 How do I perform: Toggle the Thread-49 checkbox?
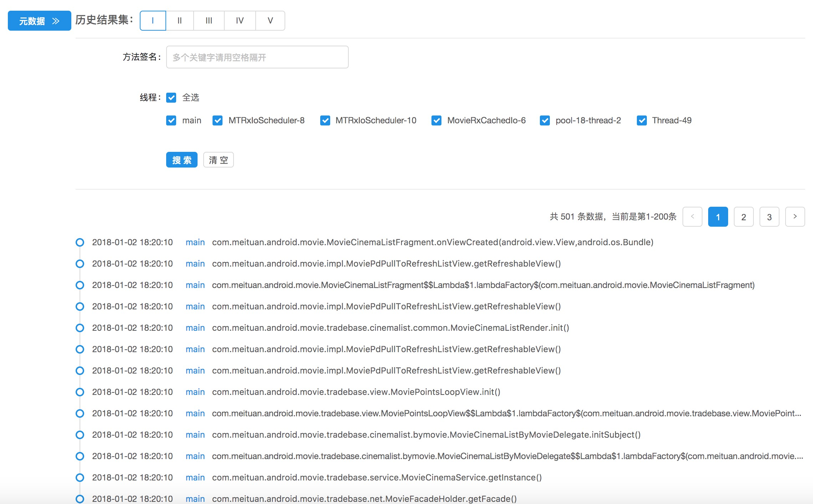(x=642, y=120)
